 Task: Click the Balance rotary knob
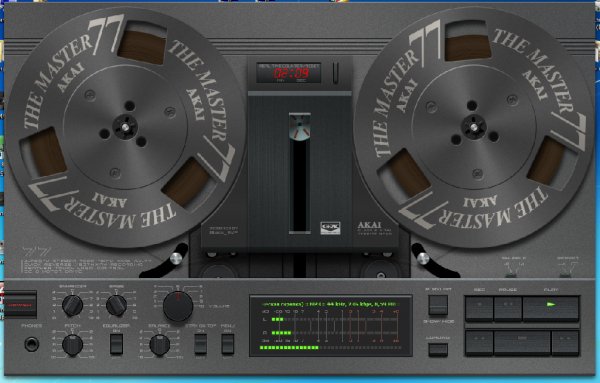point(159,345)
